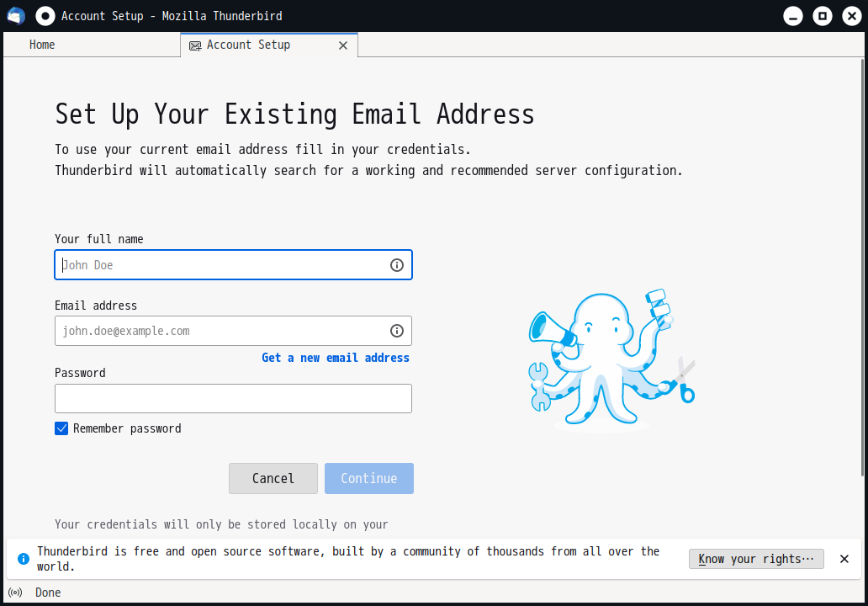The width and height of the screenshot is (868, 606).
Task: Click the "Set Up Your Existing Email Address" heading
Action: (294, 114)
